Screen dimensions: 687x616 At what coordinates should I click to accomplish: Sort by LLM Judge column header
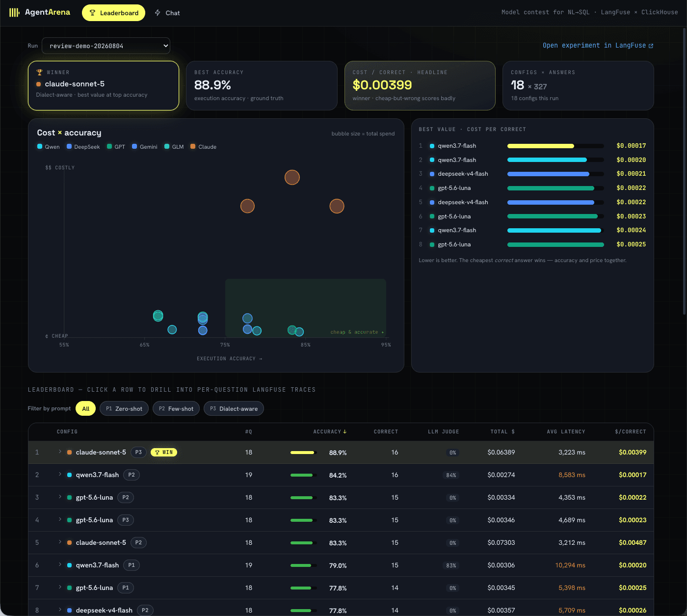(x=443, y=431)
